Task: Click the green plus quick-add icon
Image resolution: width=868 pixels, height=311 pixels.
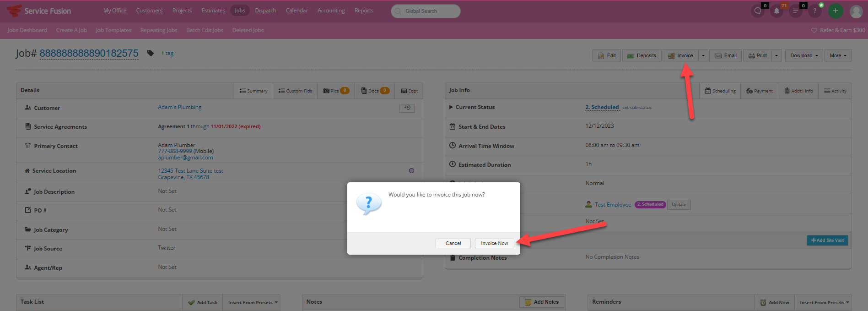Action: coord(836,11)
